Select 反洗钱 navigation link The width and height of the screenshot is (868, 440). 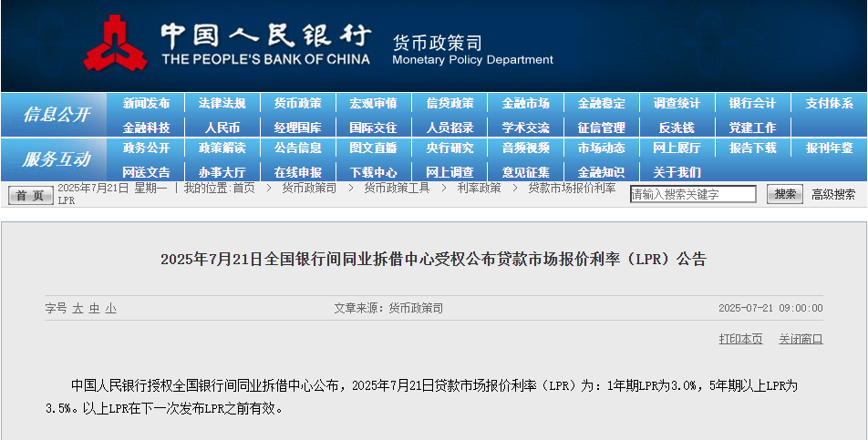(677, 128)
